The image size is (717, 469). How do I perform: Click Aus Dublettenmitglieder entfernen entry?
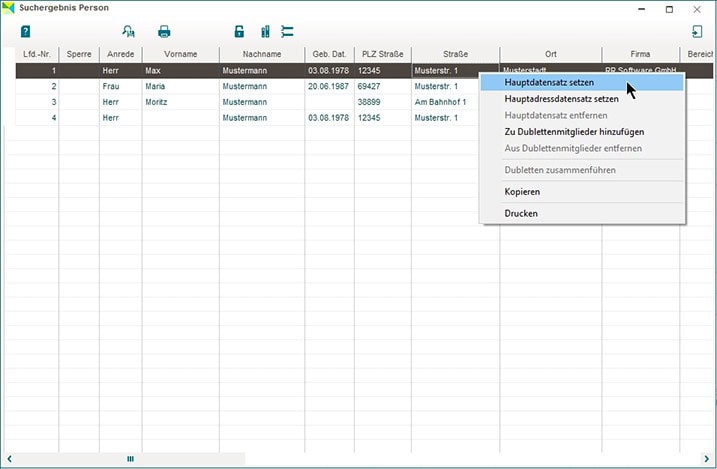pos(582,149)
